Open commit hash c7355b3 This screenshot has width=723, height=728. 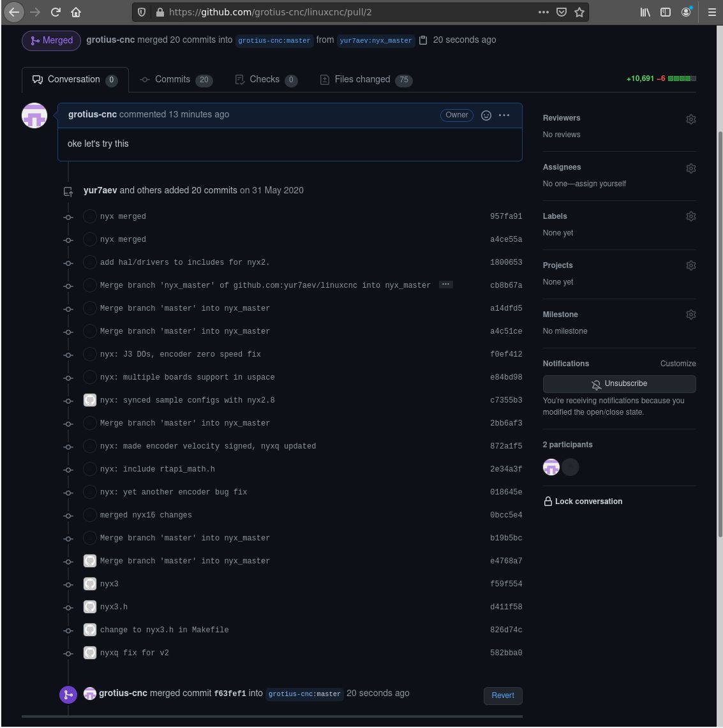coord(506,400)
